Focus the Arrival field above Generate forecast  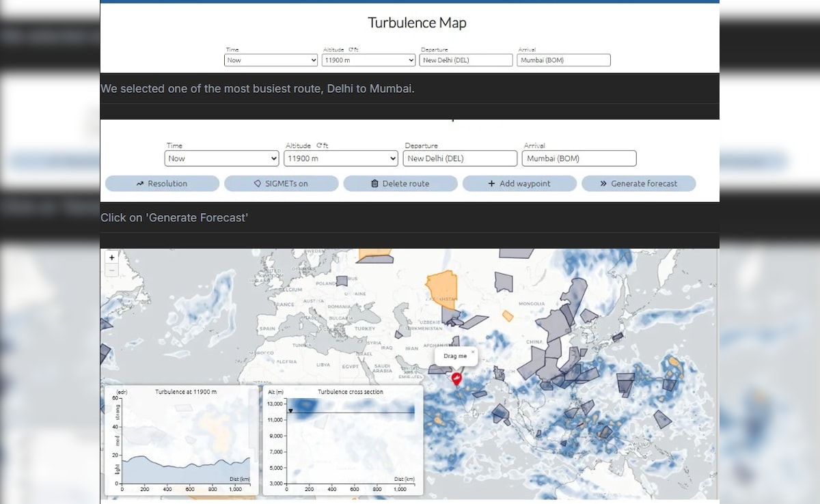[579, 158]
